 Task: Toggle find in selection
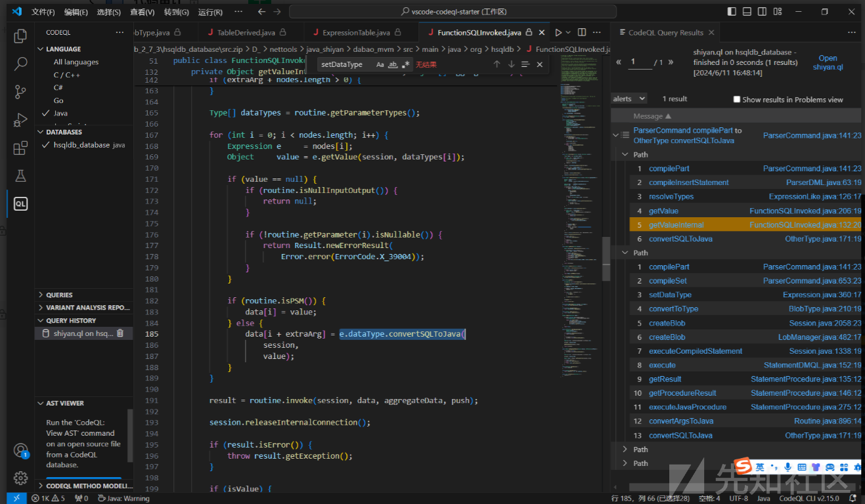pyautogui.click(x=525, y=64)
